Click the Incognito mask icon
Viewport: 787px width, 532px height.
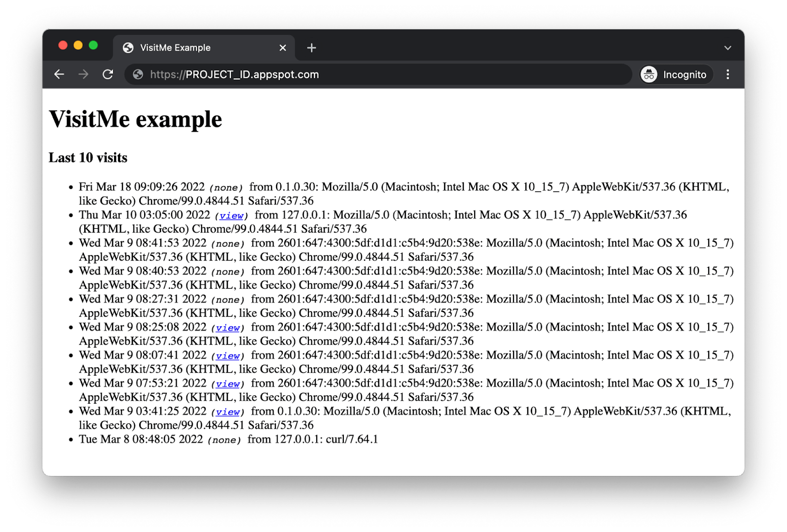point(650,74)
